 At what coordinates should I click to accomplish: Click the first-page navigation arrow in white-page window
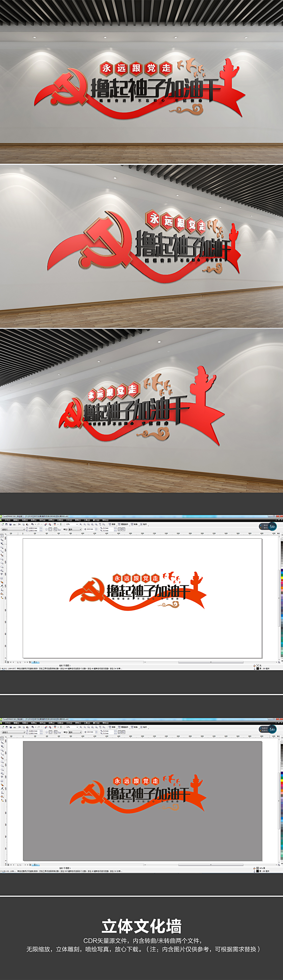pyautogui.click(x=11, y=662)
